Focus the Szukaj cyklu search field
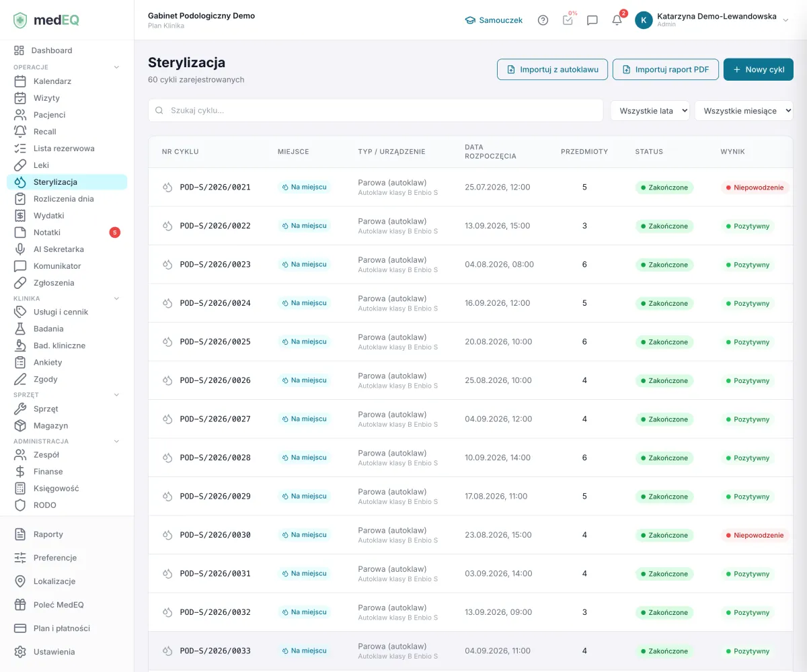807x672 pixels. pos(376,111)
